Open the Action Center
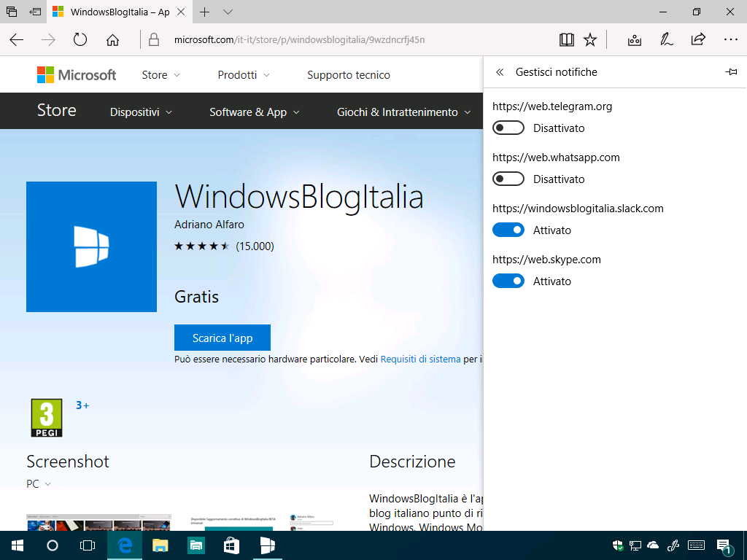This screenshot has height=560, width=747. pyautogui.click(x=724, y=546)
